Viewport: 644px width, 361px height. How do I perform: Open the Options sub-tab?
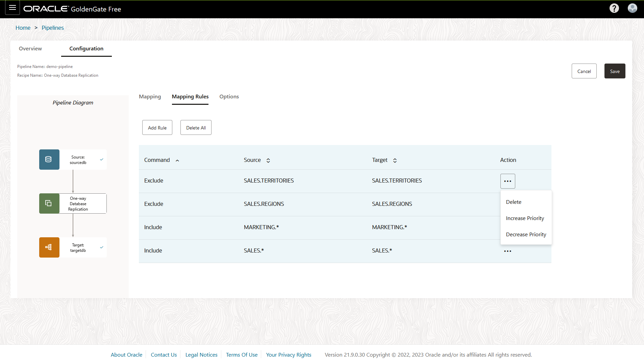click(229, 96)
